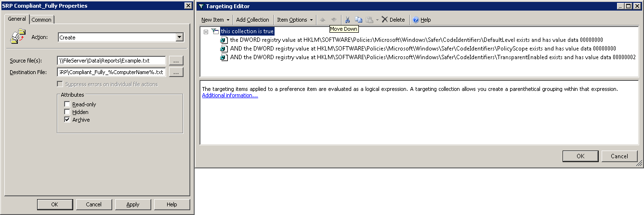
Task: Enable the Read-only attribute checkbox
Action: [x=67, y=104]
